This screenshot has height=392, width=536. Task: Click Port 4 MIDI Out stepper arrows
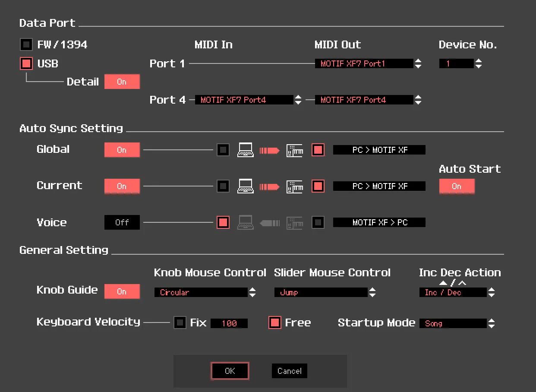(418, 100)
